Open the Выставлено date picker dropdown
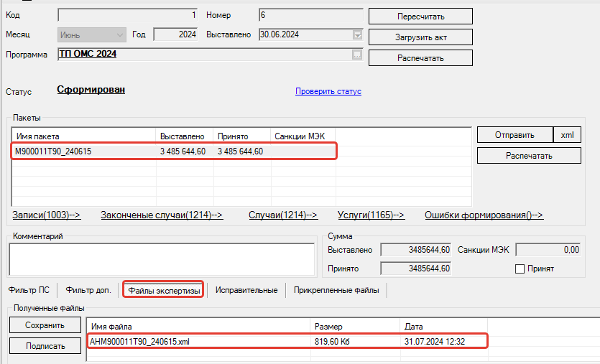Viewport: 600px width, 364px height. click(357, 34)
